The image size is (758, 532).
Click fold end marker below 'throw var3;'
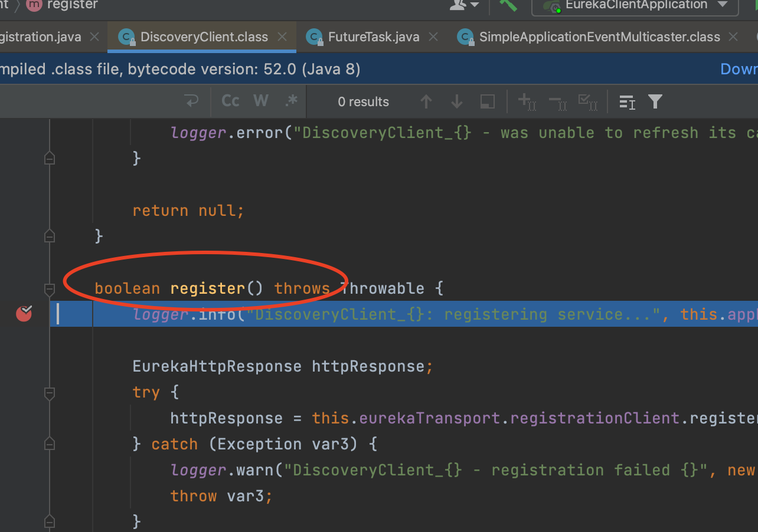pyautogui.click(x=50, y=522)
